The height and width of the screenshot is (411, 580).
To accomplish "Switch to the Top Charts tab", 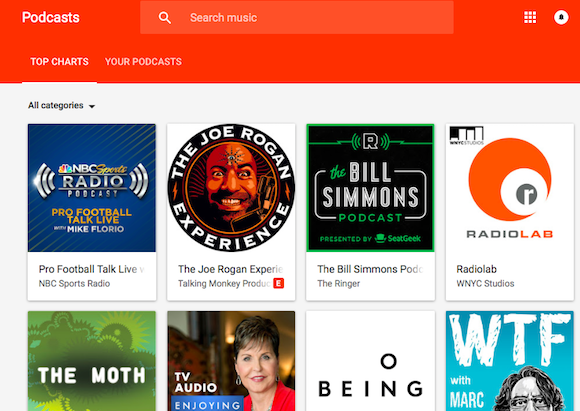I will (x=59, y=61).
